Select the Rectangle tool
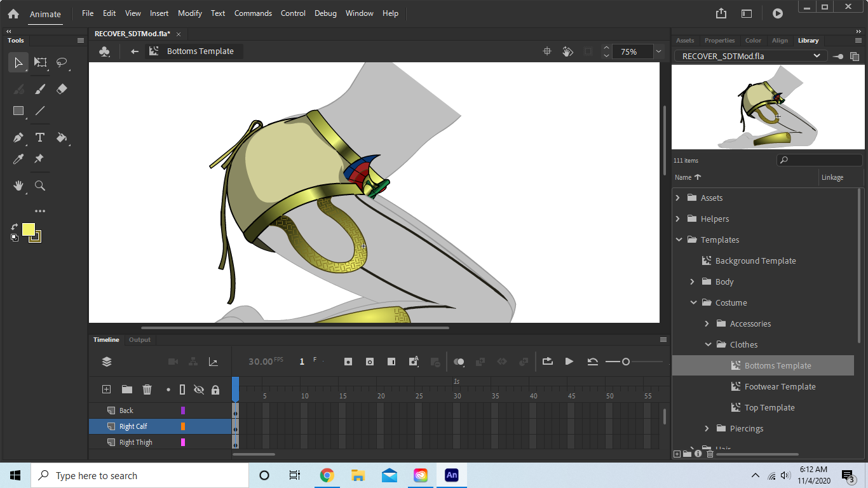The image size is (868, 488). [18, 111]
